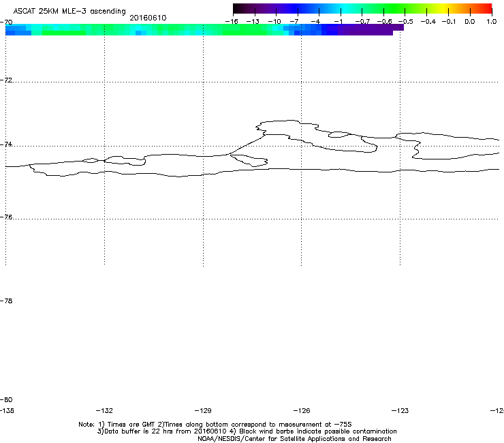Click the color bar label -16

click(x=232, y=22)
